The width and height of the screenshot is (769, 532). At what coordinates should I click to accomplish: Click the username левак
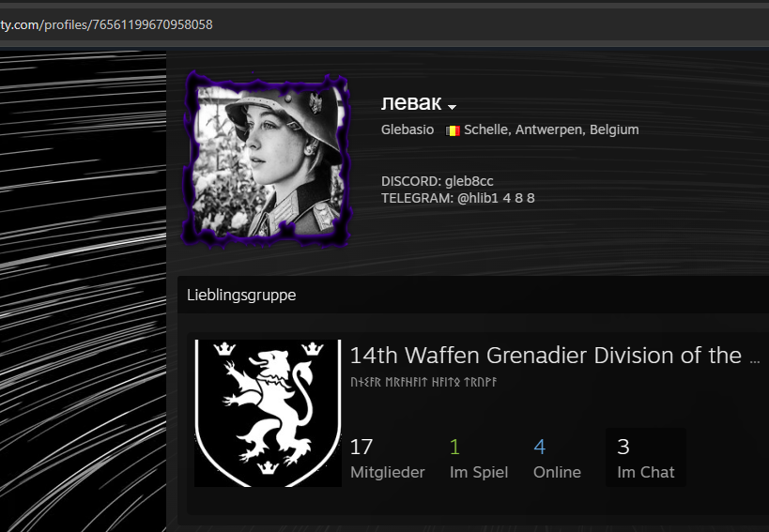410,103
